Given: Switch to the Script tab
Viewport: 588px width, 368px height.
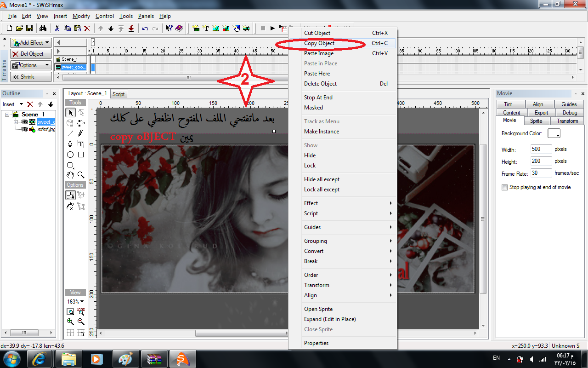Looking at the screenshot, I should pos(119,94).
